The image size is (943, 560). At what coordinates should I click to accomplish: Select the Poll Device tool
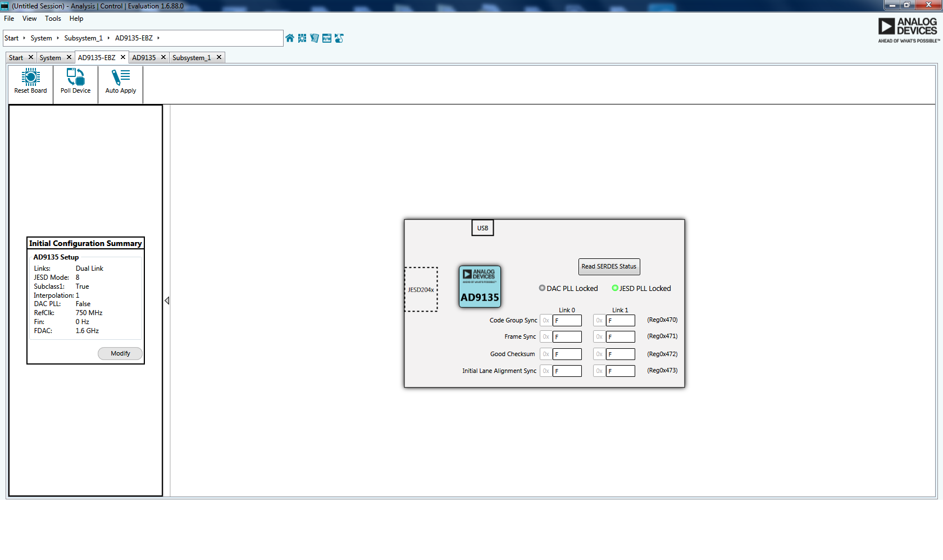[x=75, y=81]
